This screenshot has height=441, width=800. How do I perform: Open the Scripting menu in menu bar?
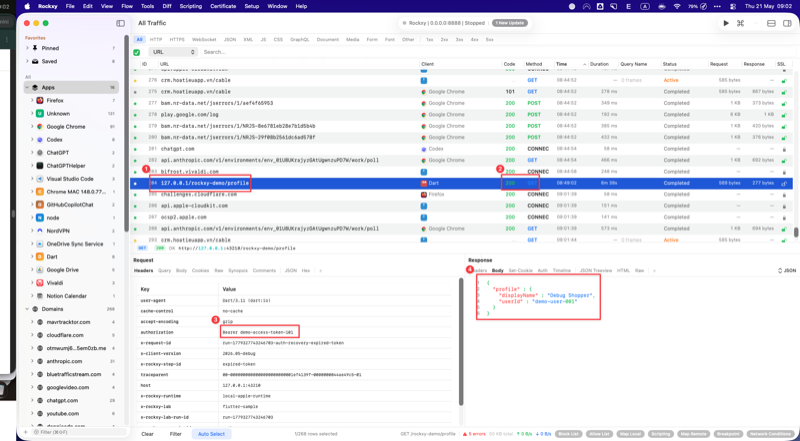point(191,6)
